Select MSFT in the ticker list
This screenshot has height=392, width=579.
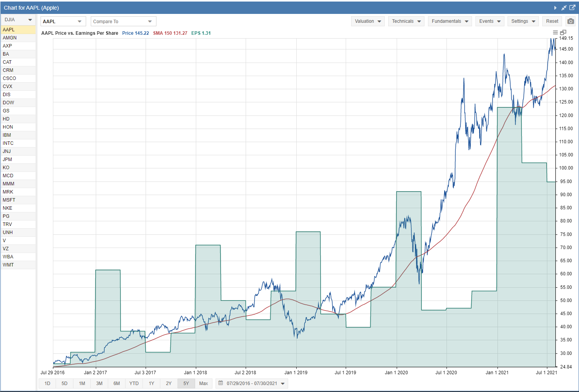[9, 200]
